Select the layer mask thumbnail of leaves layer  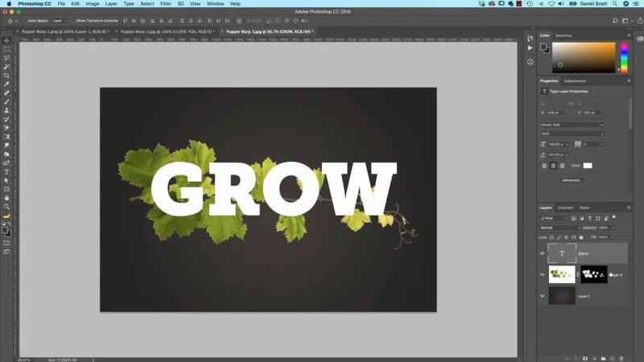tap(594, 274)
